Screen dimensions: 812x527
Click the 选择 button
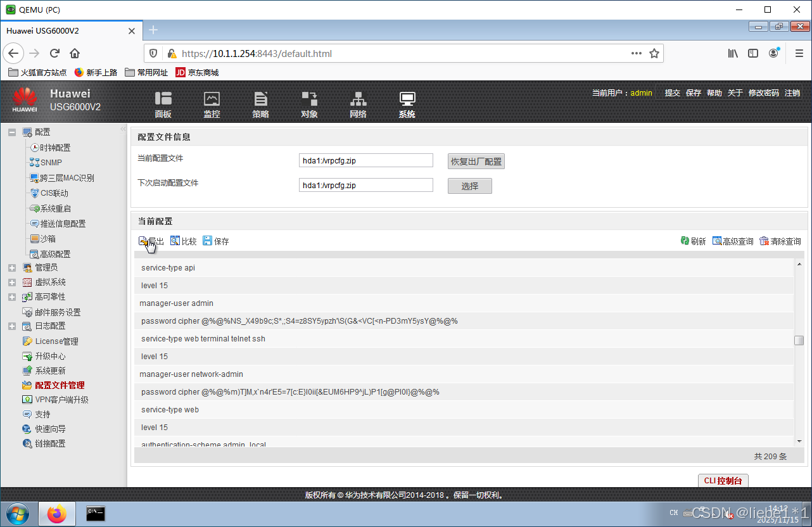470,186
